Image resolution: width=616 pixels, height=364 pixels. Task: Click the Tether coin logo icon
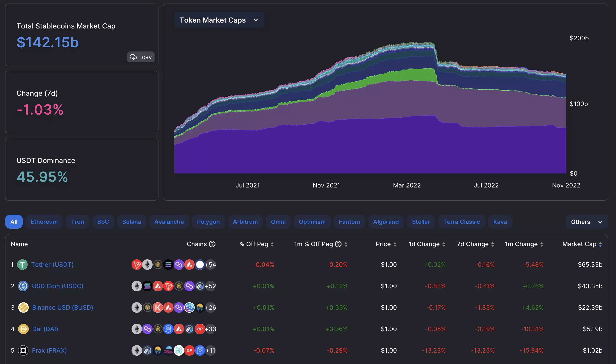click(x=22, y=264)
